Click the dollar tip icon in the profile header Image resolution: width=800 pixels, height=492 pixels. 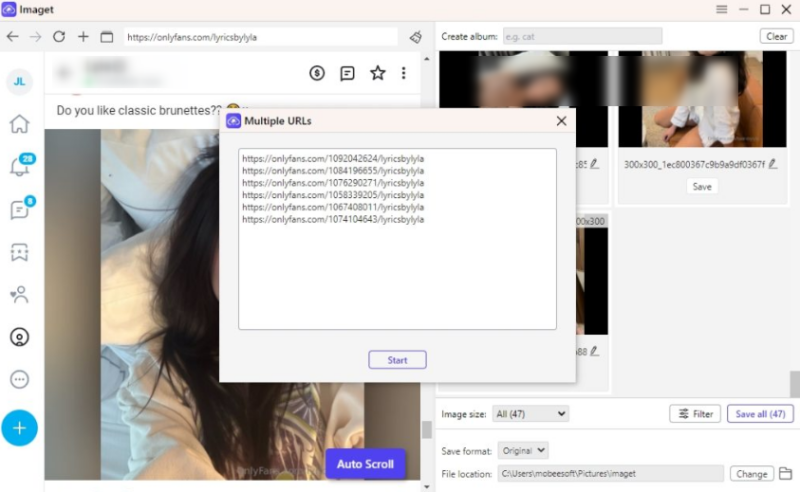tap(317, 73)
